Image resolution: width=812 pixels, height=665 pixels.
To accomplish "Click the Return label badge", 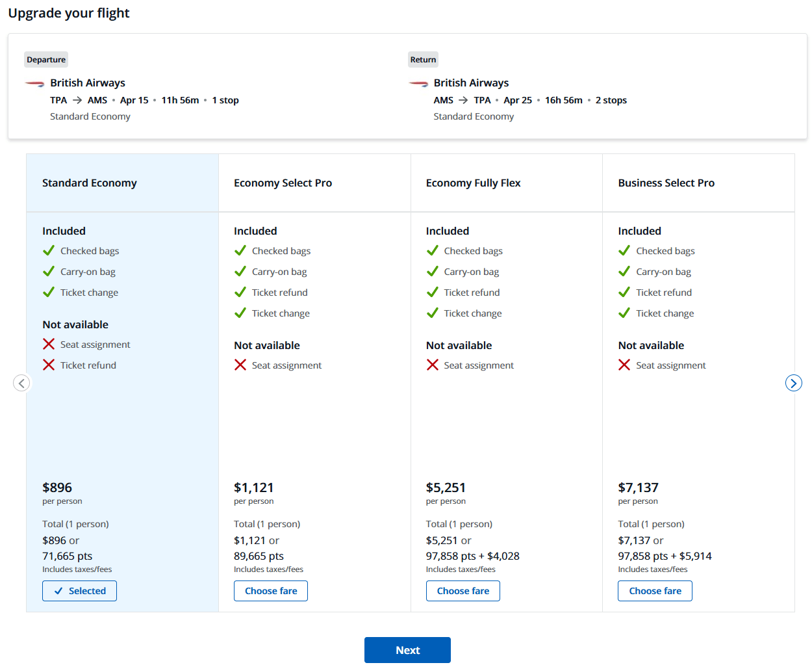I will coord(423,60).
